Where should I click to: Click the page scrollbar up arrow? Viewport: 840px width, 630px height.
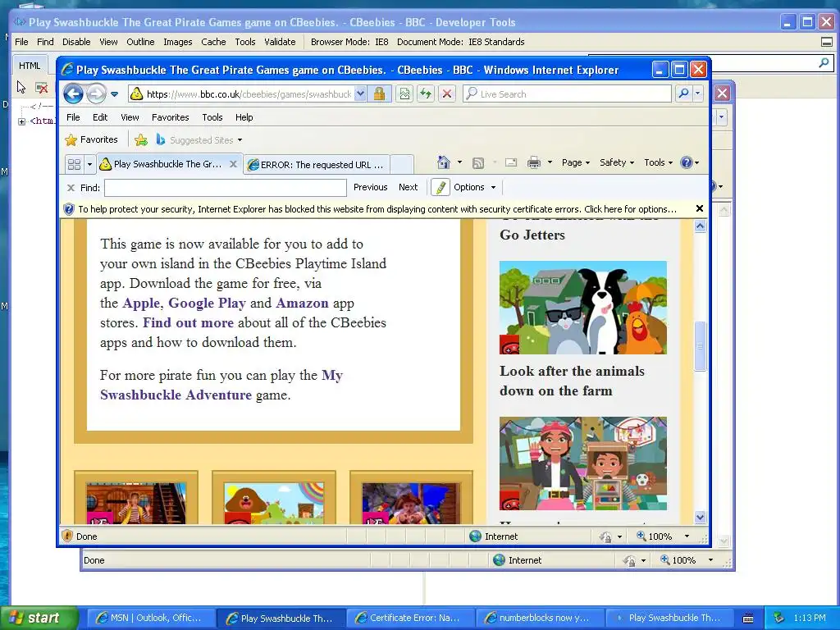[x=700, y=226]
